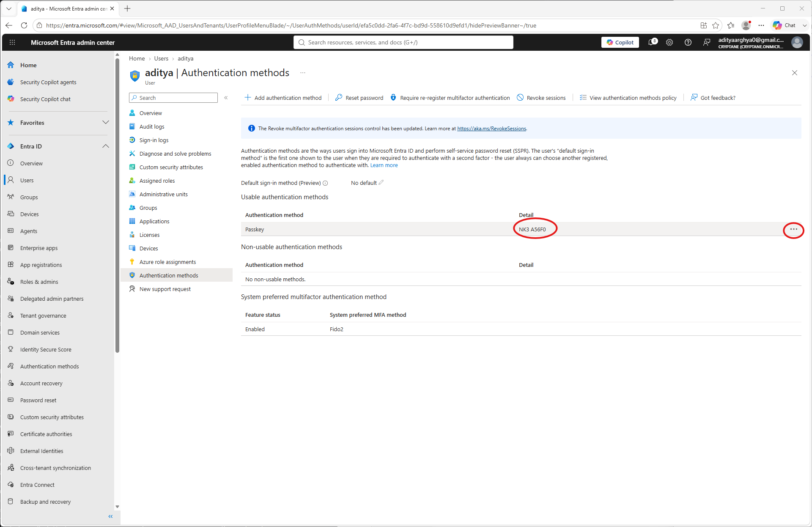
Task: Bookmark this page with the star icon
Action: coord(716,25)
